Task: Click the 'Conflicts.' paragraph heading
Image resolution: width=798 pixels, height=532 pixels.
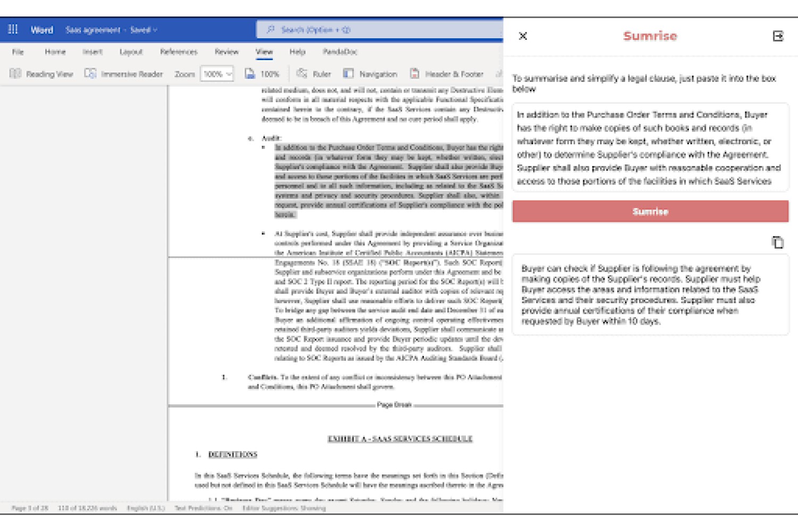Action: 263,377
